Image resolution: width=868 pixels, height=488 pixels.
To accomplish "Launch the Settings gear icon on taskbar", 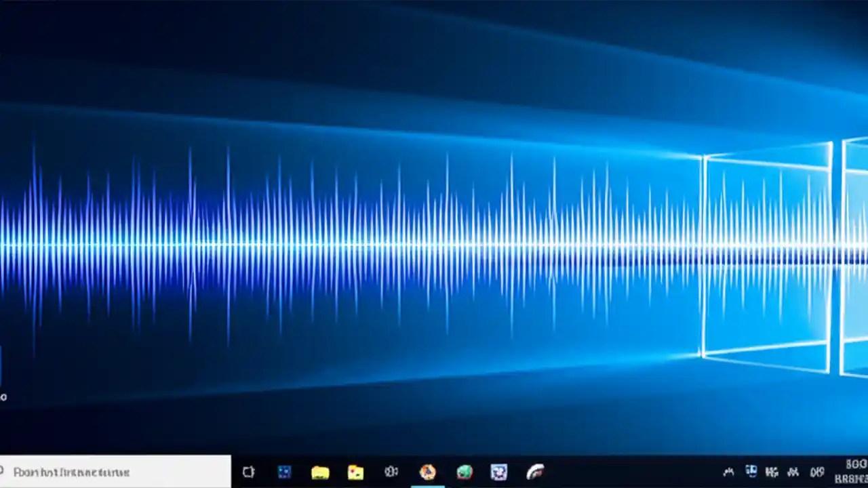I will (392, 471).
